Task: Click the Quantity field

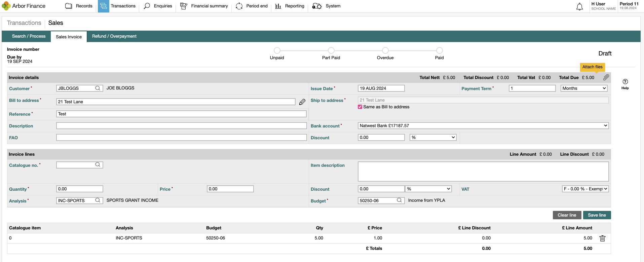Action: click(x=80, y=189)
